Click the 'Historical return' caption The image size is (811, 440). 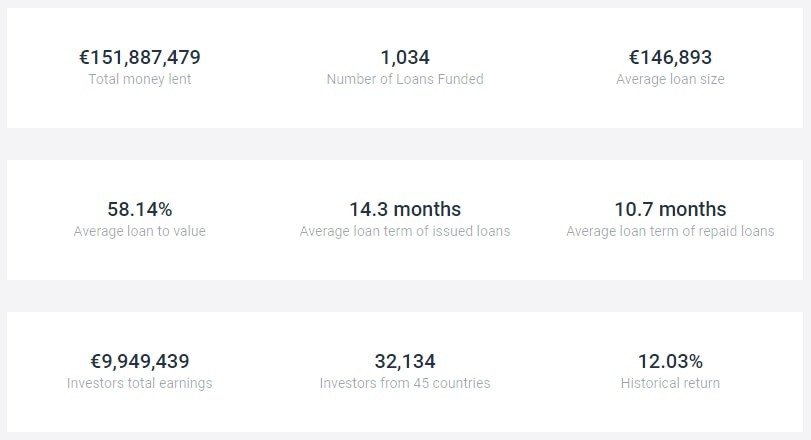click(x=670, y=383)
